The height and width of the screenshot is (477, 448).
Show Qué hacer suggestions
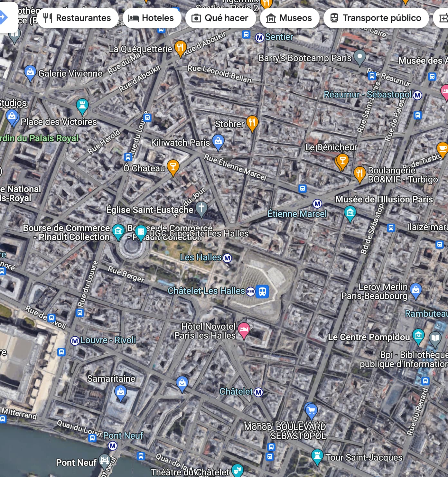(x=220, y=18)
